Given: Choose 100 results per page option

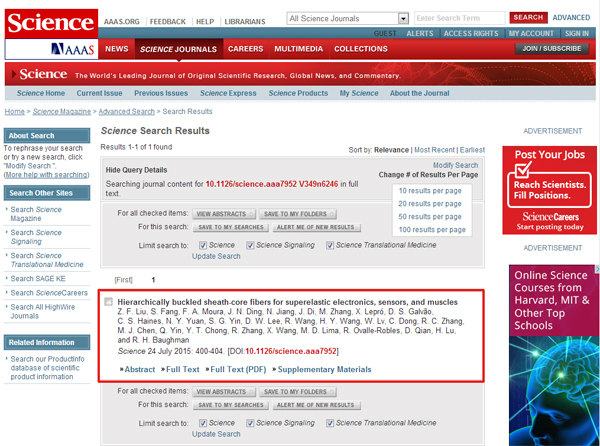Looking at the screenshot, I should click(x=432, y=229).
